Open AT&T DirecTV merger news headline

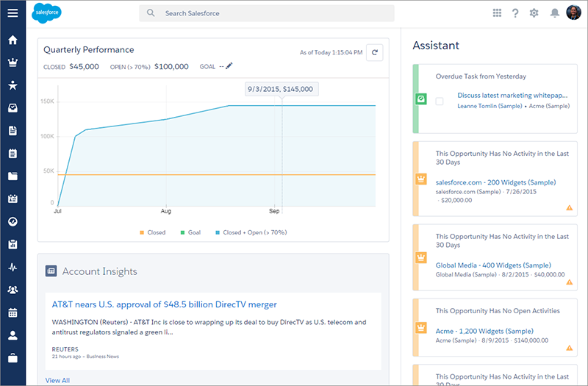click(x=164, y=304)
